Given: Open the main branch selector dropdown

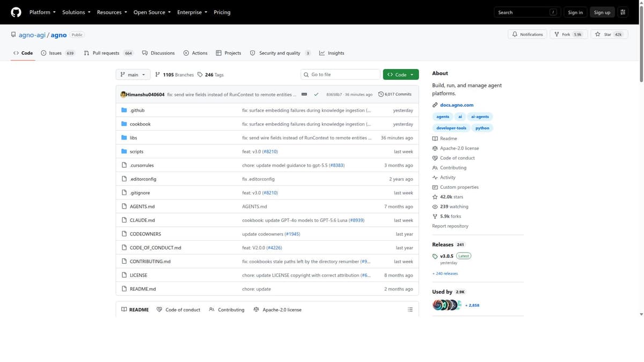Looking at the screenshot, I should point(133,75).
